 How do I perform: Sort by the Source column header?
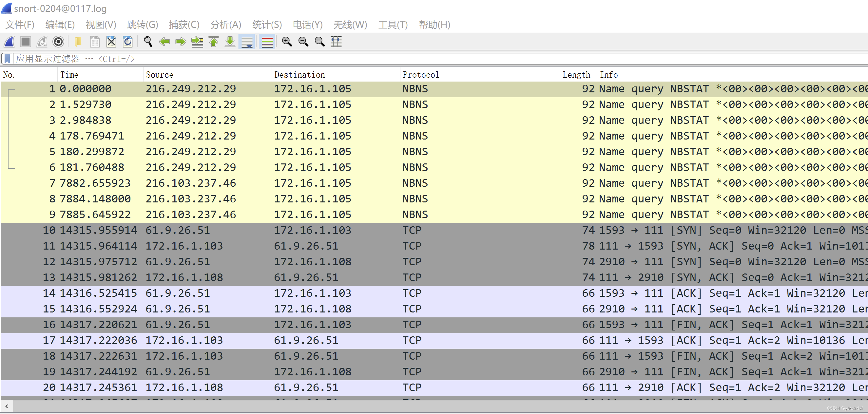[x=207, y=75]
